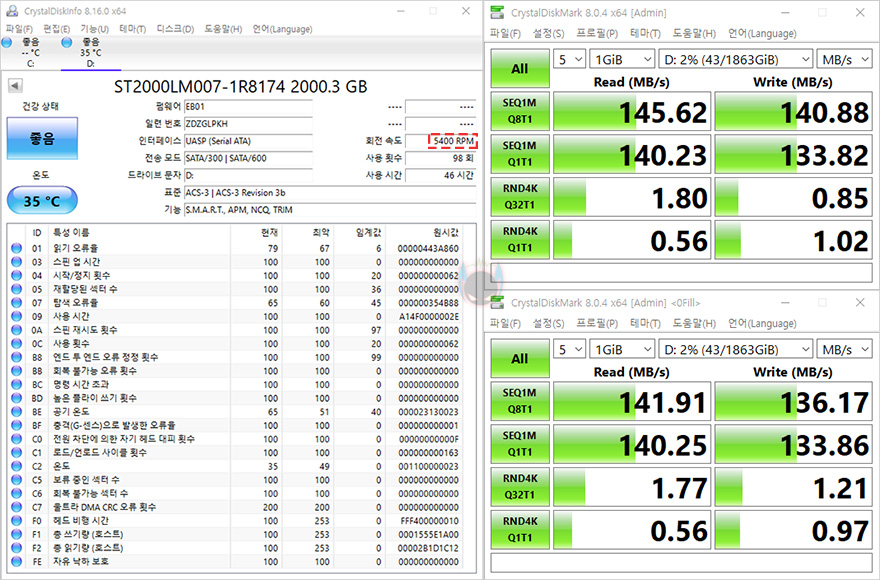This screenshot has width=880, height=580.
Task: Click the CrystalDiskInfo title bar app icon
Action: click(x=12, y=11)
